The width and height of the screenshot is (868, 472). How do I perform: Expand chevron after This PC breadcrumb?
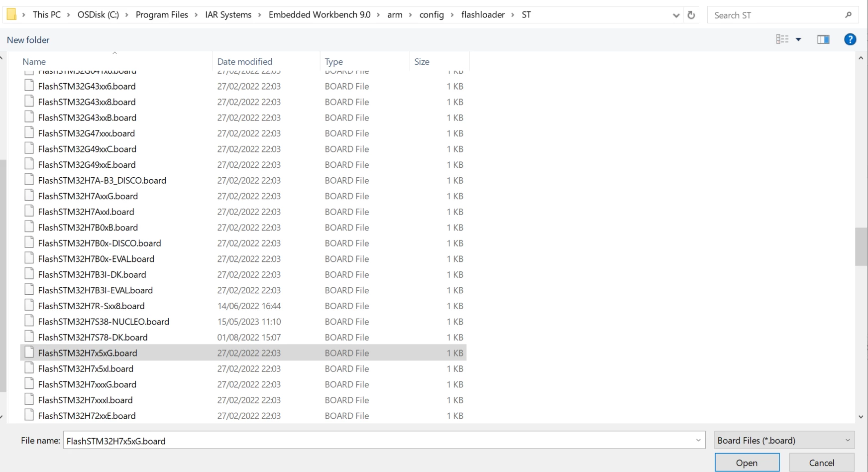pos(69,15)
